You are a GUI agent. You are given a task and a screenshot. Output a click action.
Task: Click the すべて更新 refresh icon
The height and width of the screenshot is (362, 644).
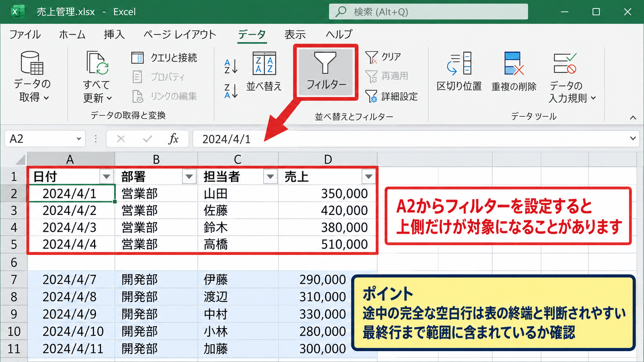(x=97, y=63)
